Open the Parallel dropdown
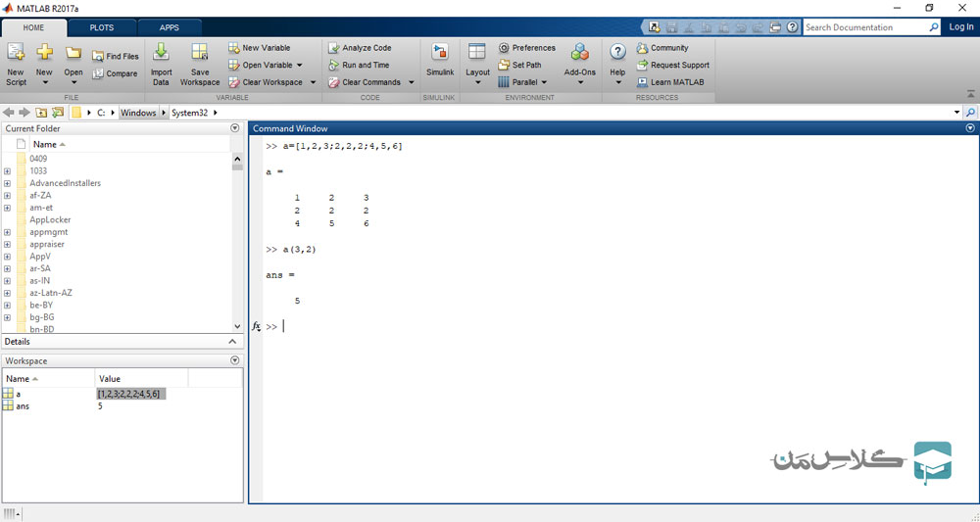Screen dimensions: 980x522 522,82
